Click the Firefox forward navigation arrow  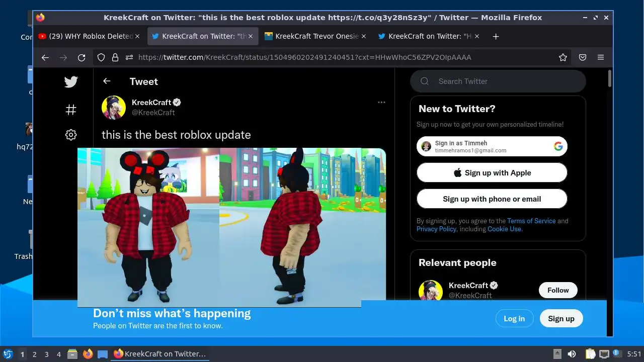pos(63,57)
